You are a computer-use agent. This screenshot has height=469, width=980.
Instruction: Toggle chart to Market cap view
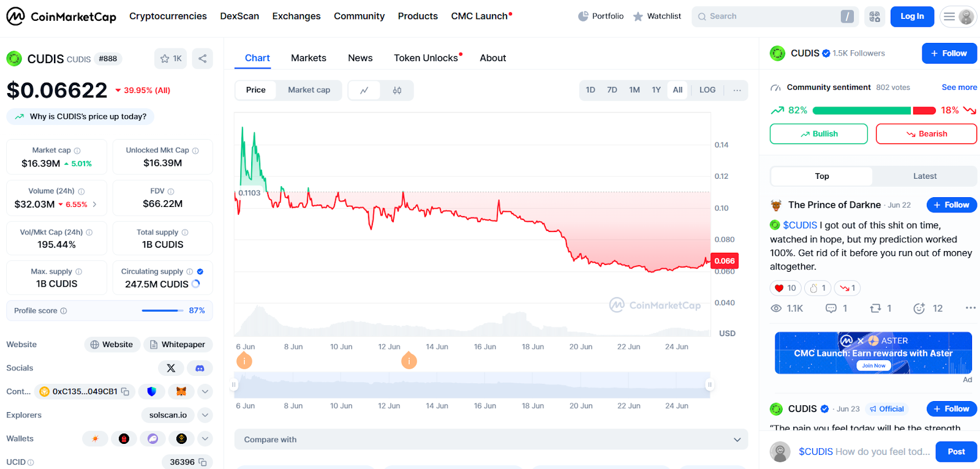pyautogui.click(x=309, y=90)
